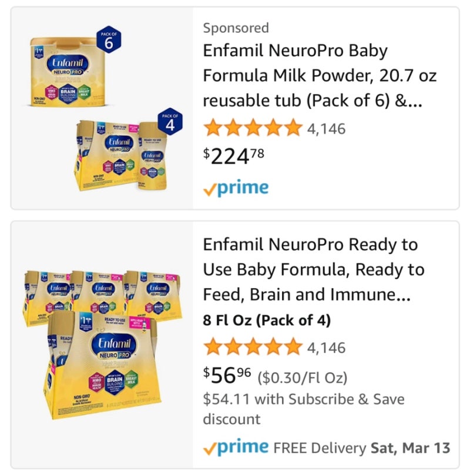Select the 8 Fl Oz (Pack of 4) size label
This screenshot has height=476, width=470.
click(x=267, y=320)
